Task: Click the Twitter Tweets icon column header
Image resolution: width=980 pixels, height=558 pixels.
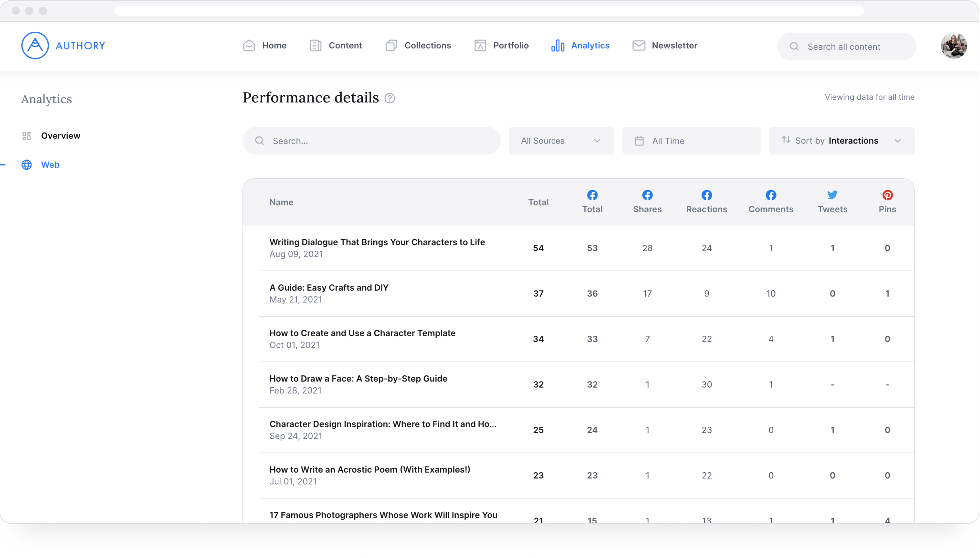Action: 832,195
